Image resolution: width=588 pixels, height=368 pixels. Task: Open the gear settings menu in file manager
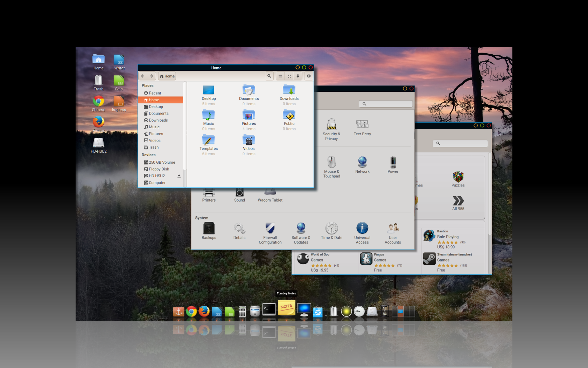click(x=309, y=76)
